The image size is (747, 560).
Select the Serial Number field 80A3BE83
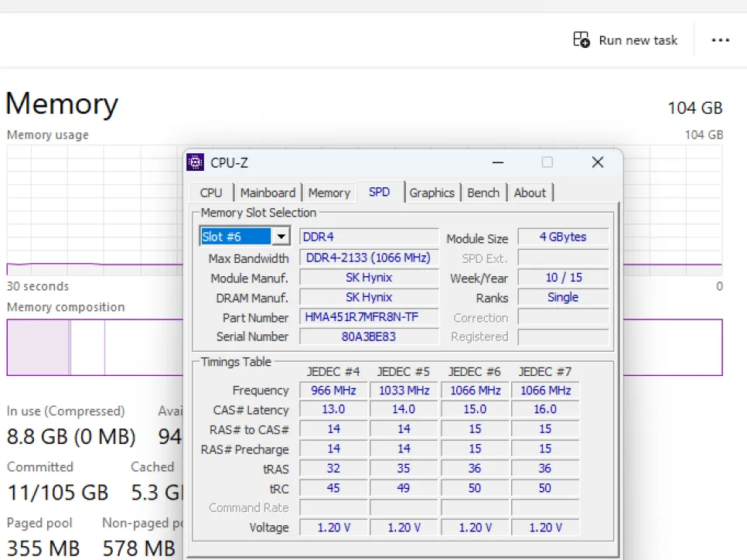pyautogui.click(x=369, y=336)
